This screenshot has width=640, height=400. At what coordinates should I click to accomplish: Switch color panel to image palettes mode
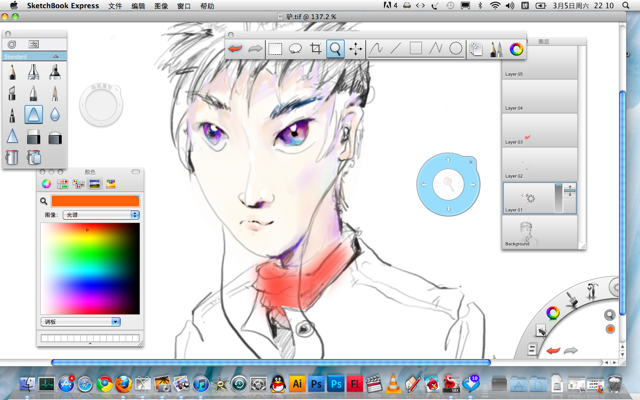pos(95,184)
